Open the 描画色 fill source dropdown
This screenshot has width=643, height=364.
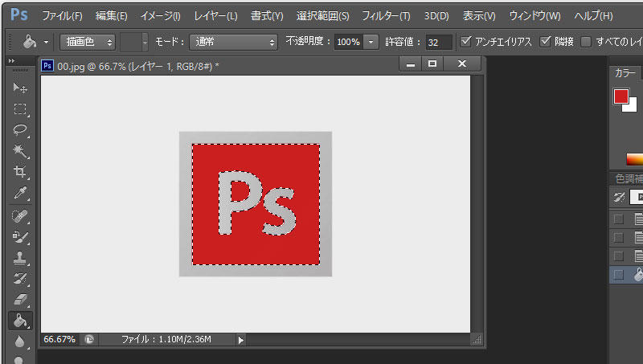click(x=88, y=42)
